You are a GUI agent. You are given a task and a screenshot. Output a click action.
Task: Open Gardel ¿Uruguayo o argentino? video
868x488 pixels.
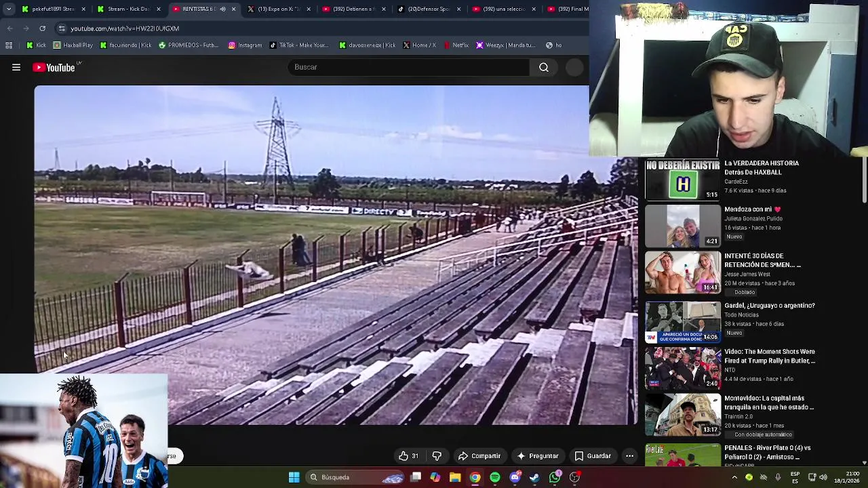point(770,306)
